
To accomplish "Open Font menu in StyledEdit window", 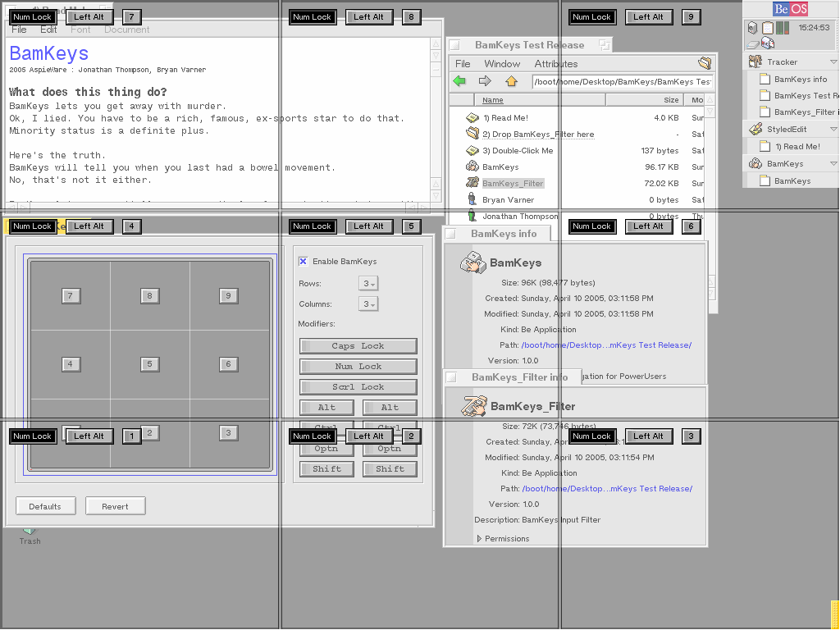I will pos(80,30).
